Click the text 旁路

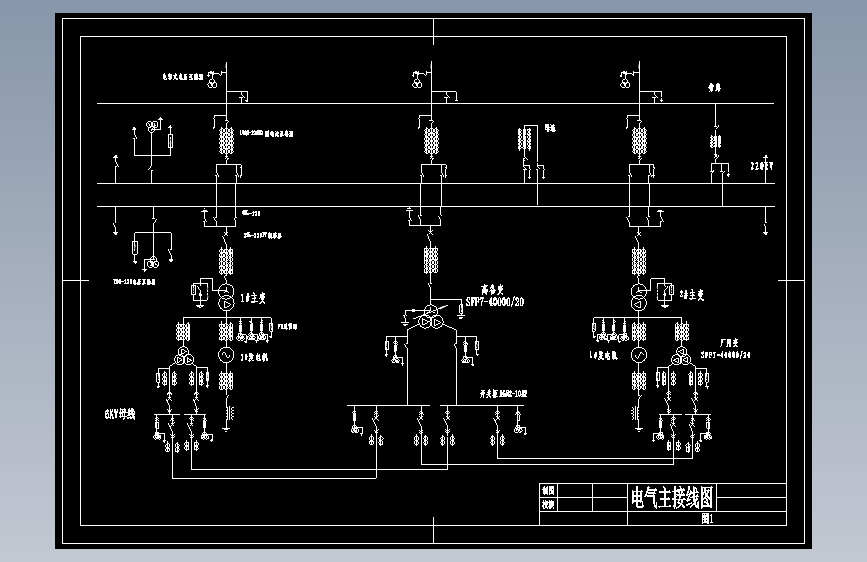[714, 87]
